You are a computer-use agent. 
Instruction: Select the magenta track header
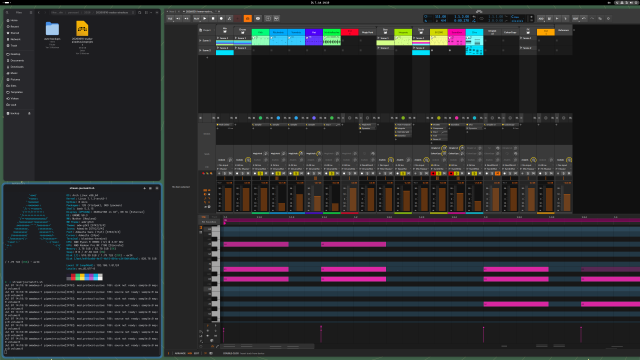(x=456, y=32)
